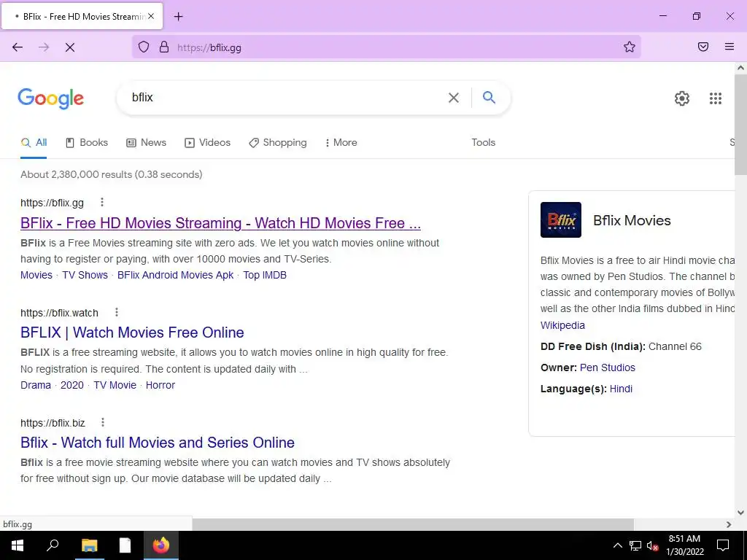Image resolution: width=747 pixels, height=560 pixels.
Task: Open the 2020 sitelink
Action: [72, 385]
